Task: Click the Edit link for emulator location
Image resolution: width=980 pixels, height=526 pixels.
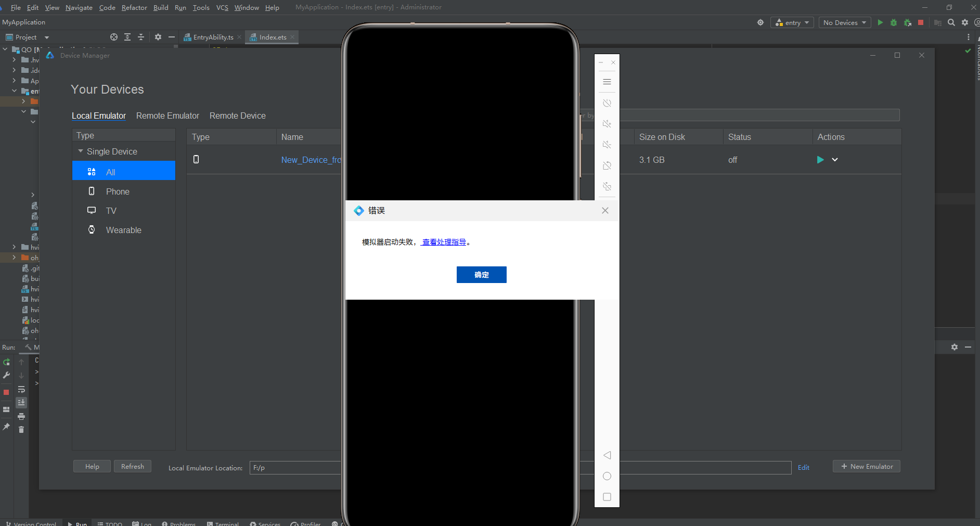Action: coord(804,467)
